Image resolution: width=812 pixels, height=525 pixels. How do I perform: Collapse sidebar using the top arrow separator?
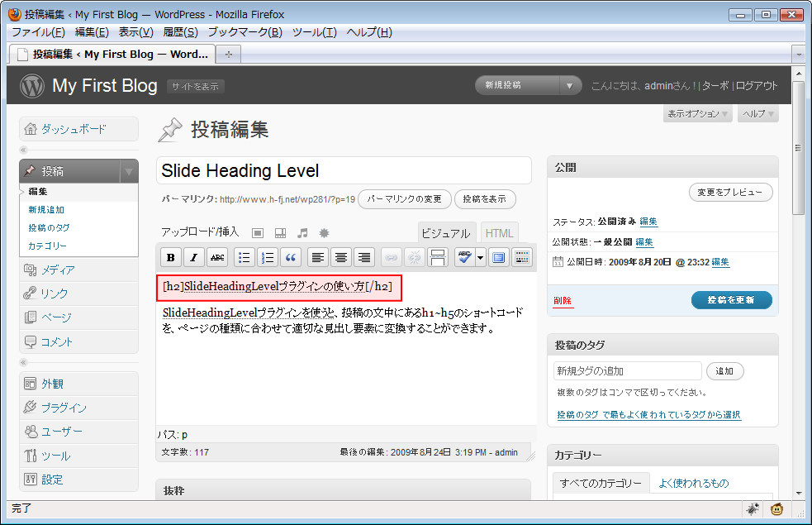tap(23, 150)
